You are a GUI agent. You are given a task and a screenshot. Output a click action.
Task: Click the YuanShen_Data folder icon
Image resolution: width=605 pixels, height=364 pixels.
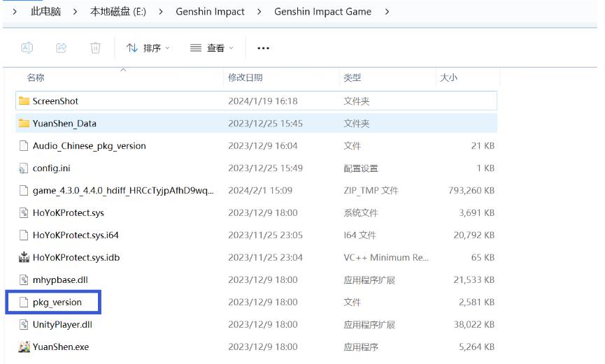(24, 124)
